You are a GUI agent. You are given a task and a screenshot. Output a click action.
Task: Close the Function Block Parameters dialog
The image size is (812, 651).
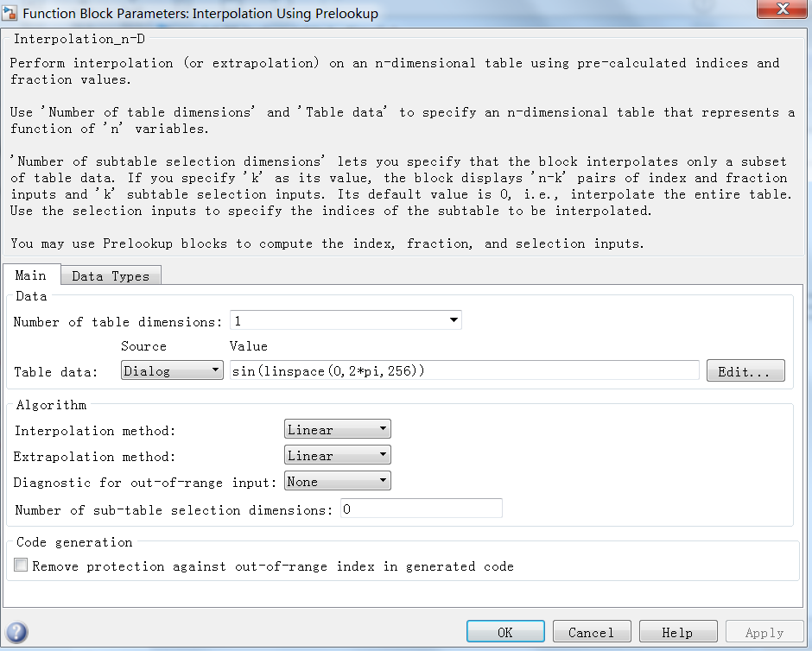coord(783,10)
